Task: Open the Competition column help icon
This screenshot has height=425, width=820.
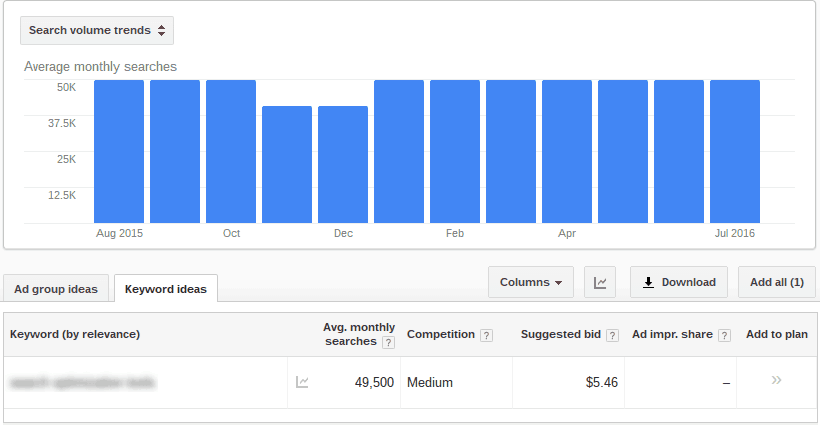Action: tap(486, 335)
